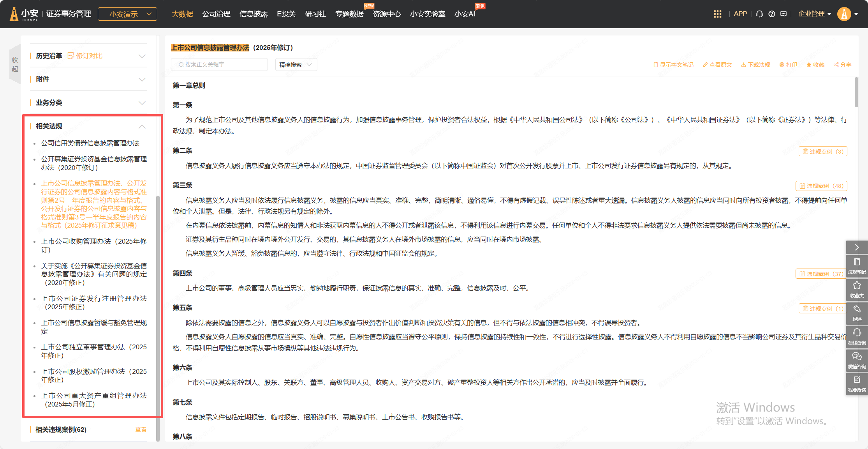The image size is (868, 449).
Task: Open the 信息披露 menu
Action: (254, 14)
